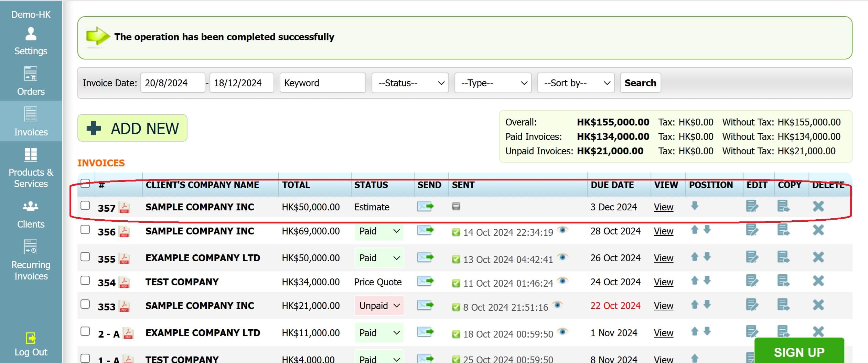Tick the checkbox for invoice 2 - A
This screenshot has width=868, height=363.
(x=85, y=331)
